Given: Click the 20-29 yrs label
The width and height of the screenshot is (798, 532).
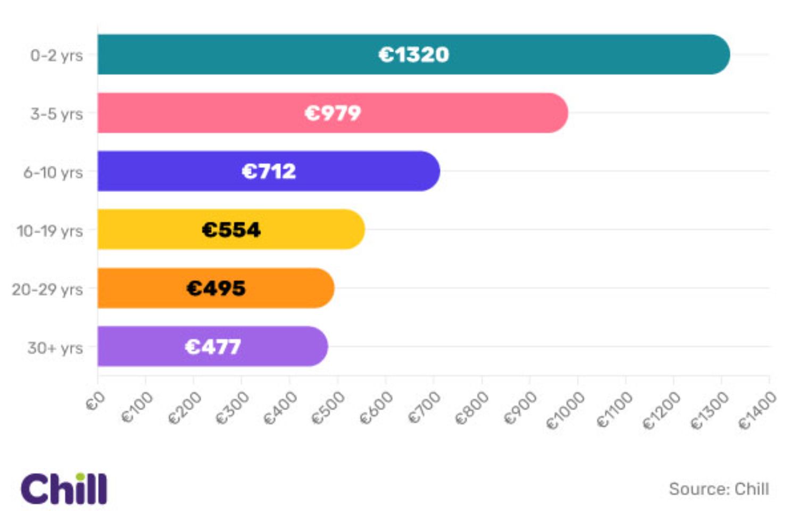Looking at the screenshot, I should (x=47, y=289).
